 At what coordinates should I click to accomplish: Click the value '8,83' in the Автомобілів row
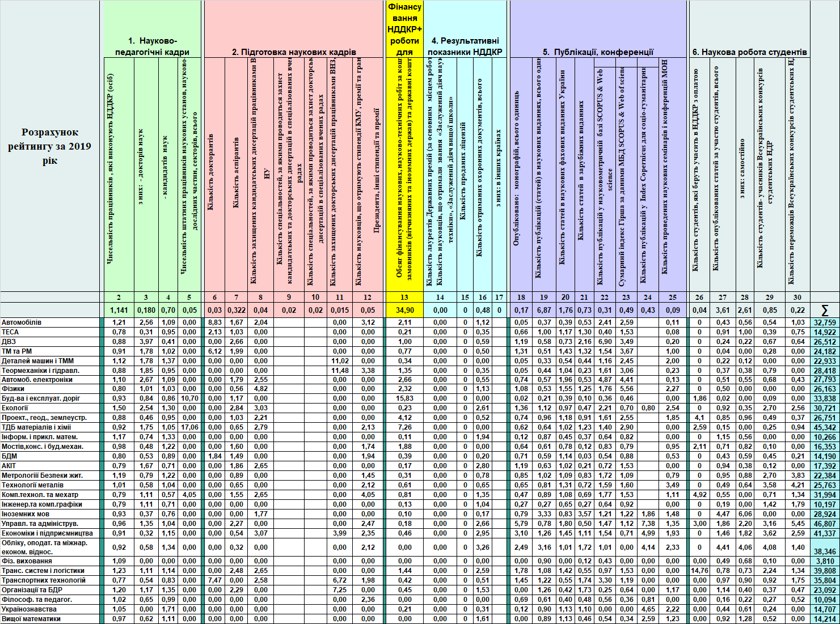click(214, 322)
